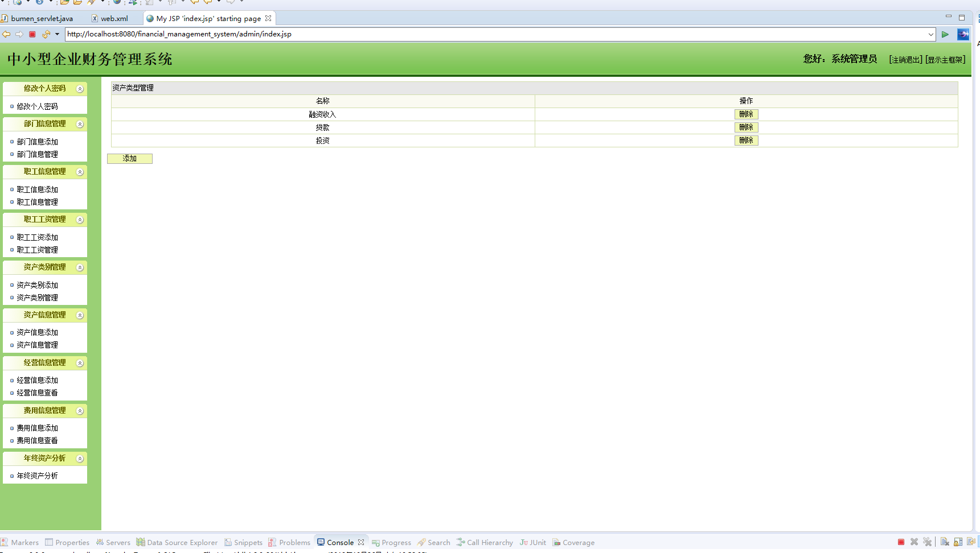Terminate the running console process

coord(901,542)
